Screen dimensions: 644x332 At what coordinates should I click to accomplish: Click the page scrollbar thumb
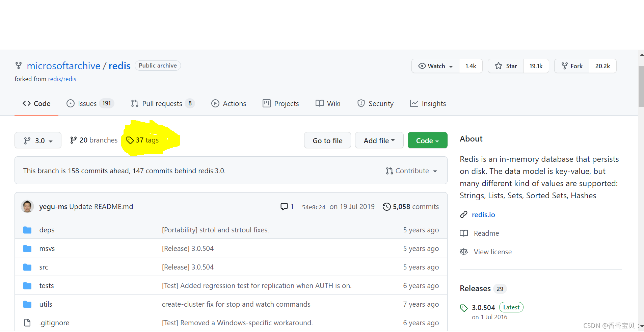tap(641, 86)
